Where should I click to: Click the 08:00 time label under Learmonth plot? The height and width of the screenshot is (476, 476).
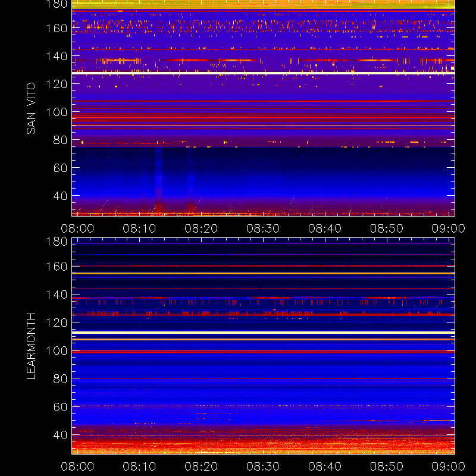pyautogui.click(x=77, y=466)
